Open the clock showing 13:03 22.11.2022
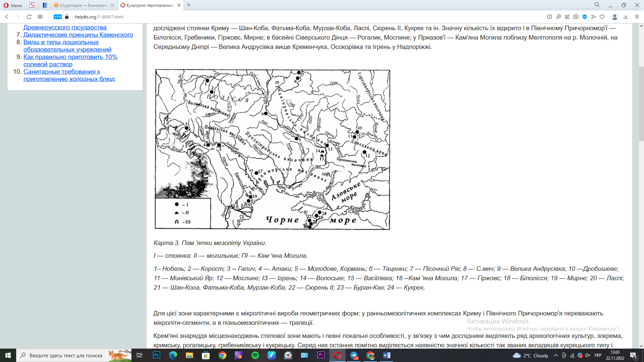Viewport: 644px width, 362px height. [615, 355]
